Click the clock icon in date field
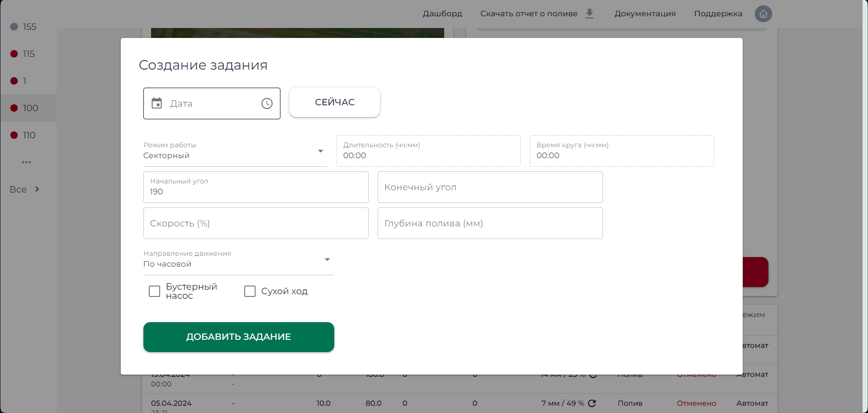 267,103
